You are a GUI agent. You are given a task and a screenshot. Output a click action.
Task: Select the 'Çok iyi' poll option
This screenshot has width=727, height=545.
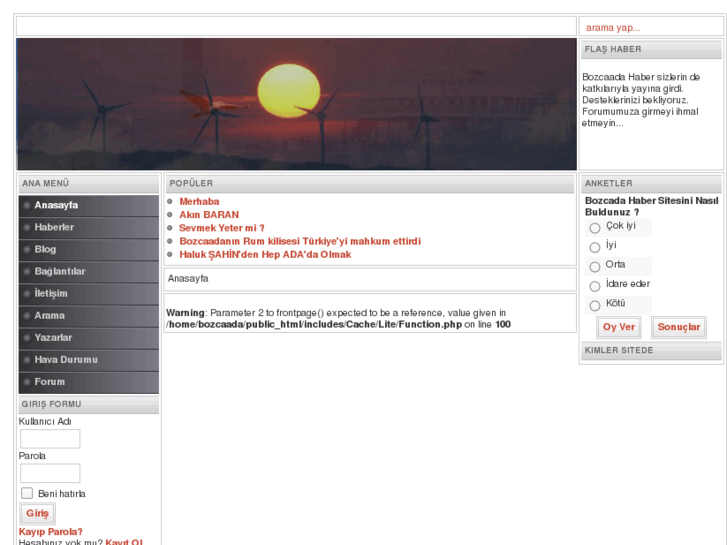pyautogui.click(x=595, y=228)
